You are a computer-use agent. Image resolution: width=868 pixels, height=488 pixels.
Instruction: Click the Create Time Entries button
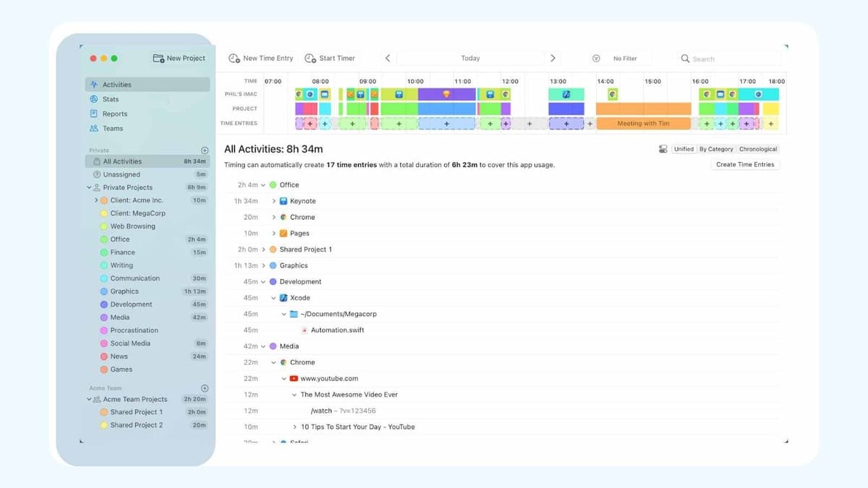point(745,165)
